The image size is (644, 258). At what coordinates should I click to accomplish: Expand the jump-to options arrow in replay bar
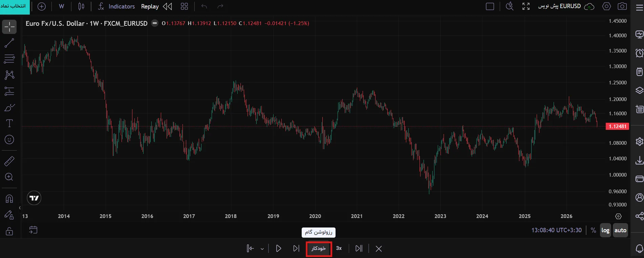tap(262, 249)
